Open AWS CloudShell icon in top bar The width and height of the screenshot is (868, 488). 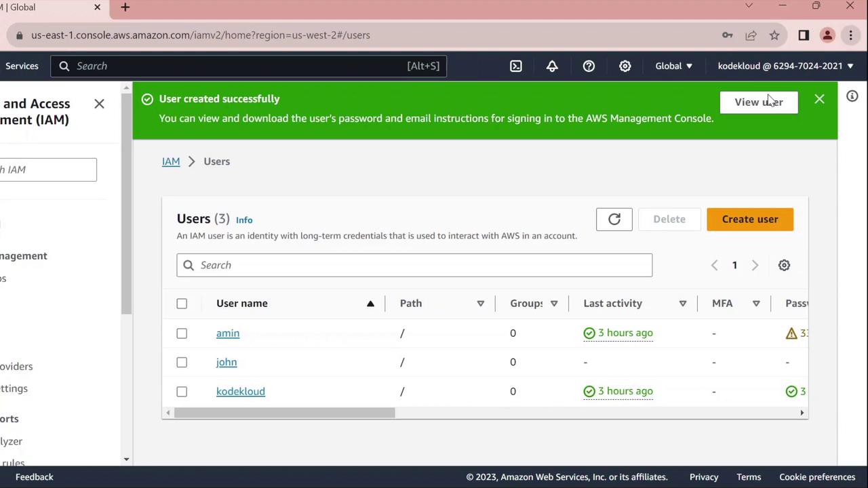[x=516, y=66]
